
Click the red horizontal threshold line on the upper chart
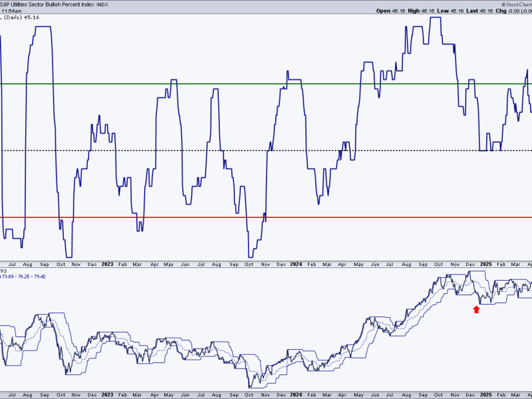(266, 217)
